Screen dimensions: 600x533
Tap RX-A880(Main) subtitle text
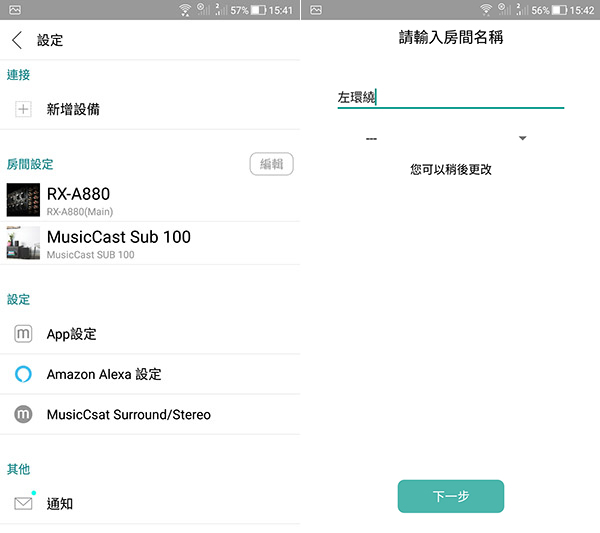(80, 212)
